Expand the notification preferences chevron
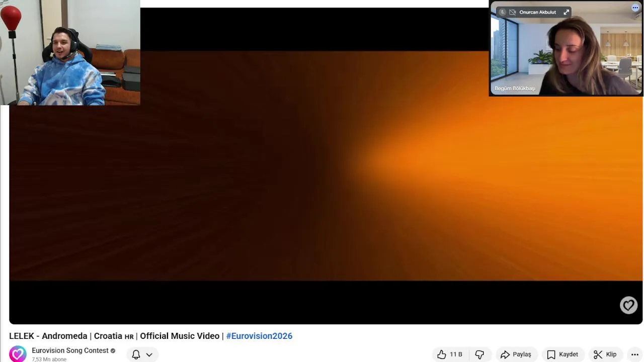 click(149, 354)
